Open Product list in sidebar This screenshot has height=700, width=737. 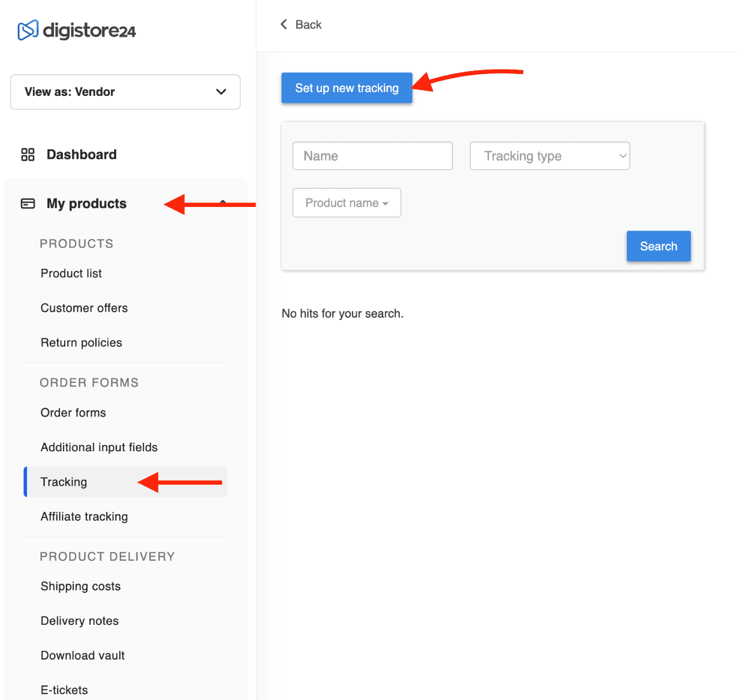[71, 273]
